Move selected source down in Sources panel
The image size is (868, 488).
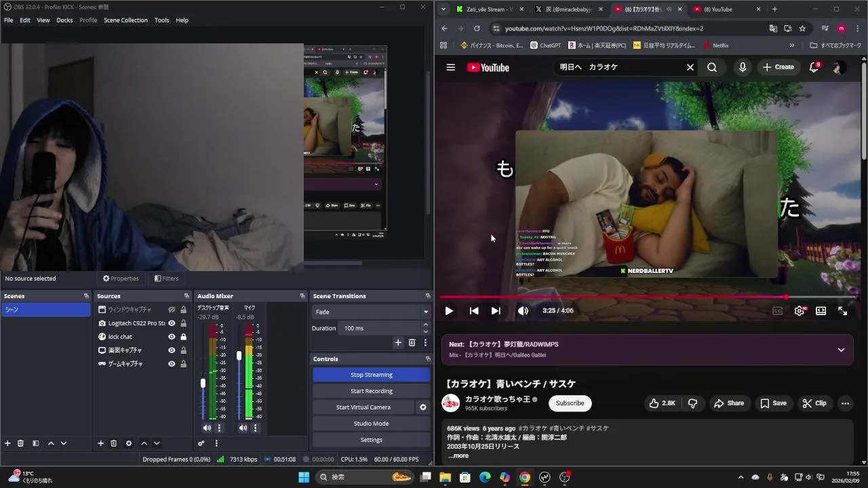157,443
